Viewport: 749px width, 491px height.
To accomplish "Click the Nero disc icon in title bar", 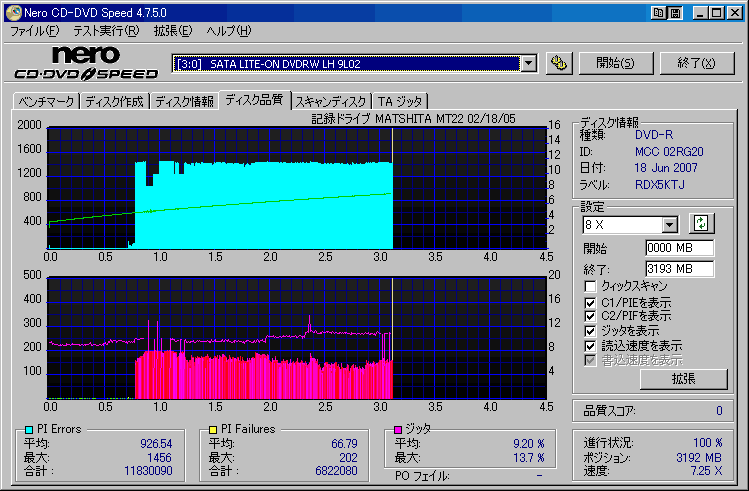I will tap(13, 12).
